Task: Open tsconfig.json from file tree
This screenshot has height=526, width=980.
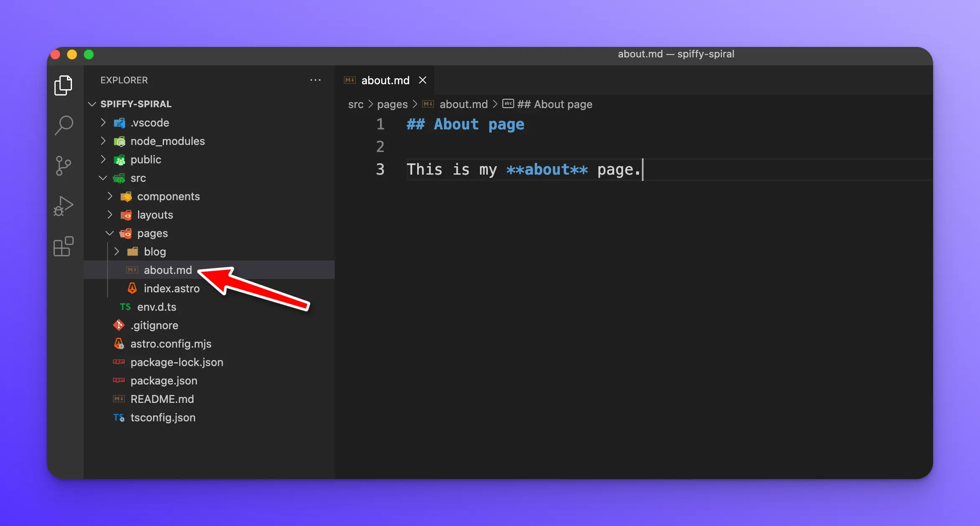Action: tap(163, 417)
